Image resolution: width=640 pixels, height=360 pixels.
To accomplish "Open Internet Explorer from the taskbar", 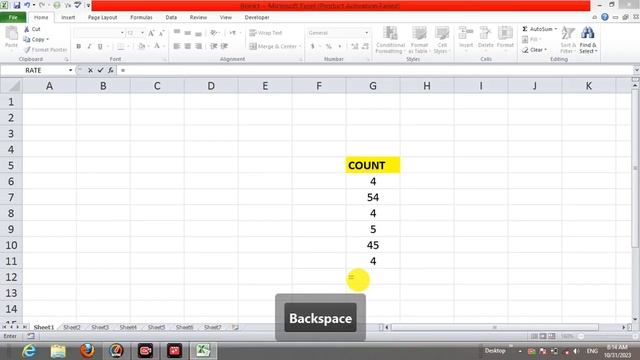I will (x=29, y=351).
